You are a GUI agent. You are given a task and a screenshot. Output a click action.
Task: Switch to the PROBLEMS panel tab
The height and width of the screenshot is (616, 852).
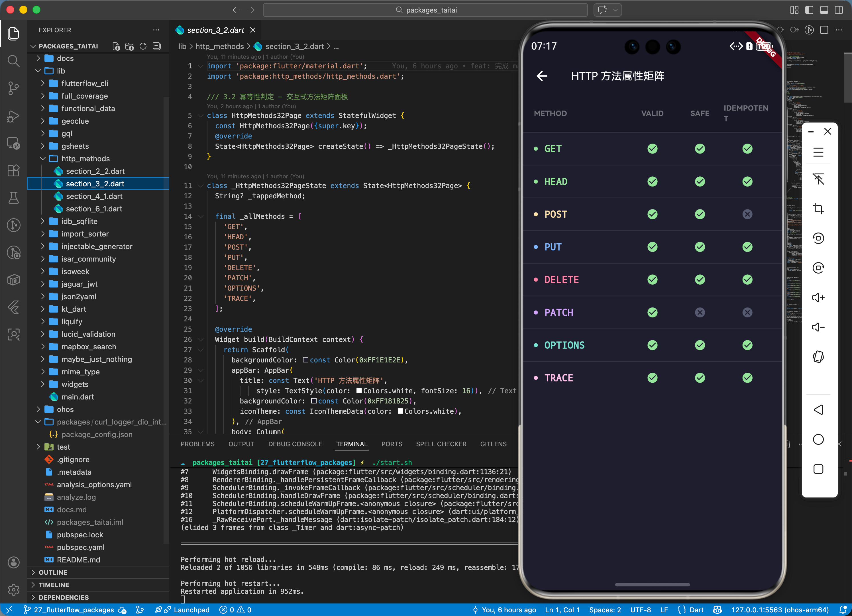coord(197,444)
